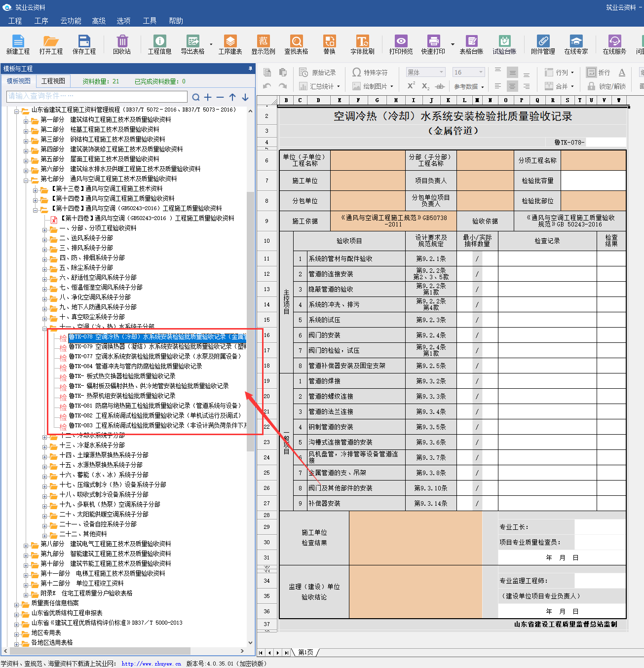The image size is (644, 668).
Task: Open 试验台账 test ledger
Action: [x=504, y=44]
